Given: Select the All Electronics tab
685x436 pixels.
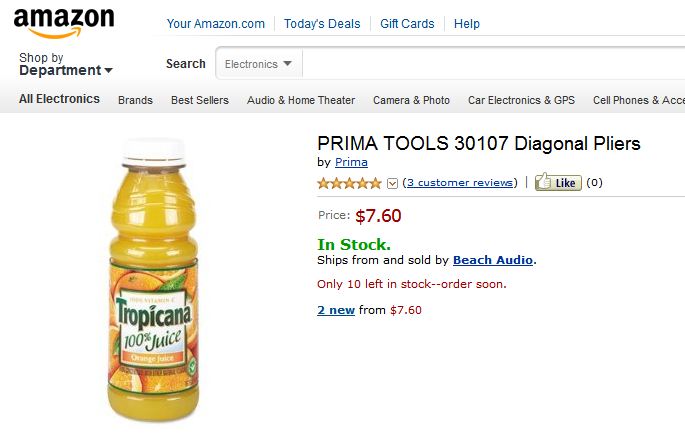Looking at the screenshot, I should pyautogui.click(x=59, y=99).
